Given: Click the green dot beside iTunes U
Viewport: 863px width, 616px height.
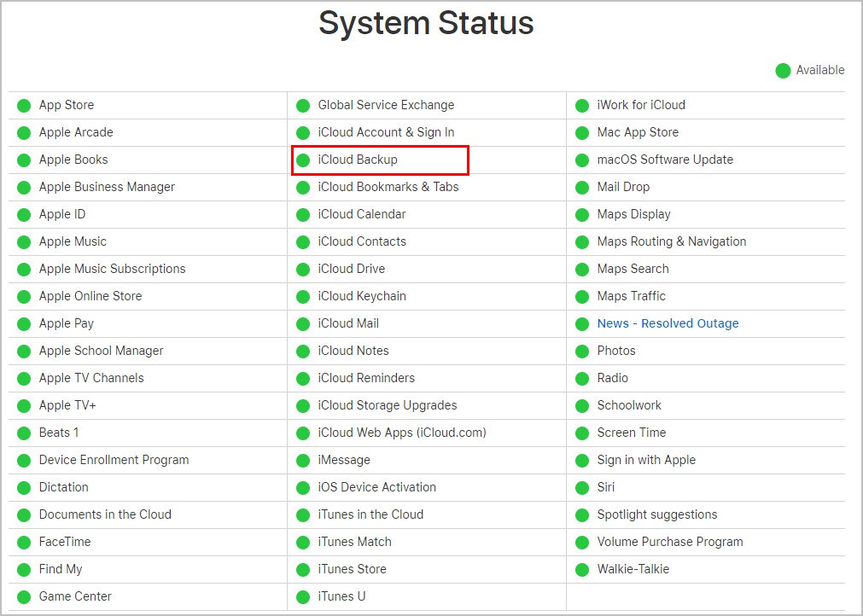Looking at the screenshot, I should click(303, 597).
